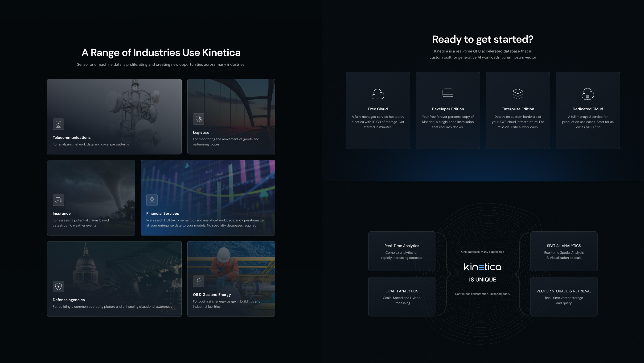
Task: Click the Developer Edition monitor icon
Action: (447, 94)
